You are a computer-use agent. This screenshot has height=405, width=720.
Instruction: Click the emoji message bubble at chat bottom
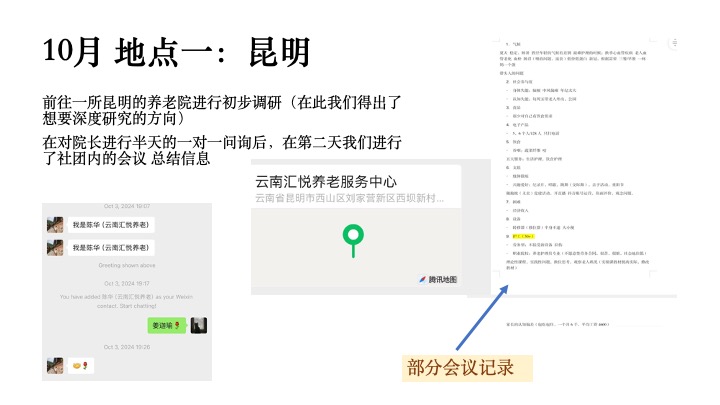82,366
